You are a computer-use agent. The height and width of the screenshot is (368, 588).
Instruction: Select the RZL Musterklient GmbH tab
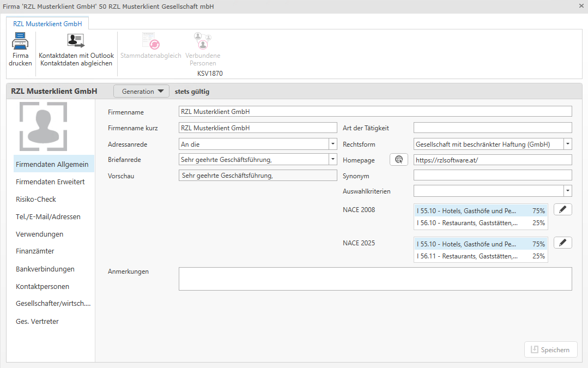(x=47, y=24)
